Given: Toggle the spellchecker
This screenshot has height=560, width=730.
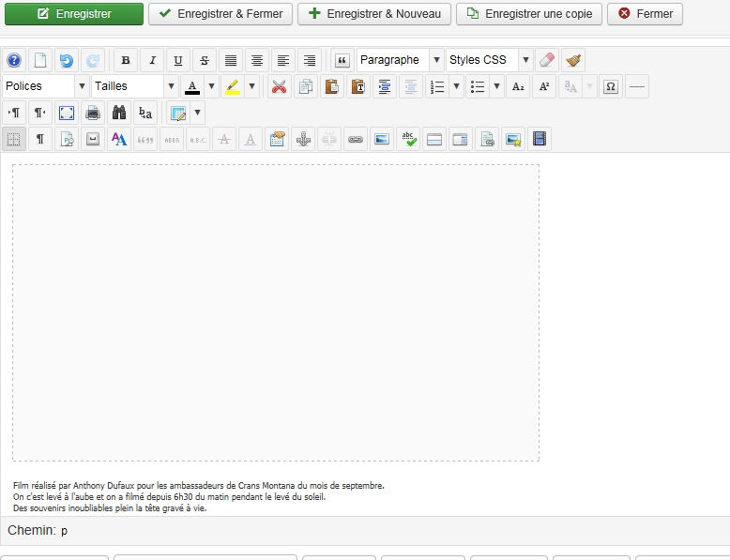Looking at the screenshot, I should tap(408, 139).
